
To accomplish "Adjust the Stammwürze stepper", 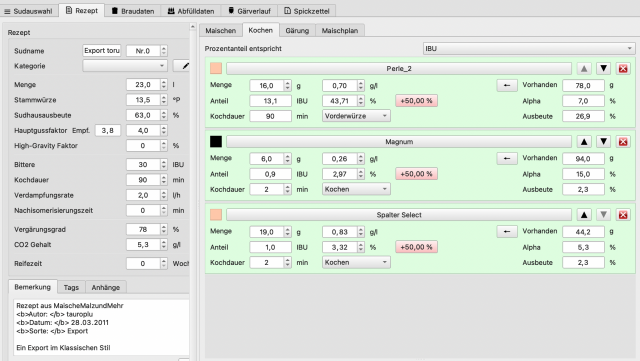I will (x=164, y=100).
